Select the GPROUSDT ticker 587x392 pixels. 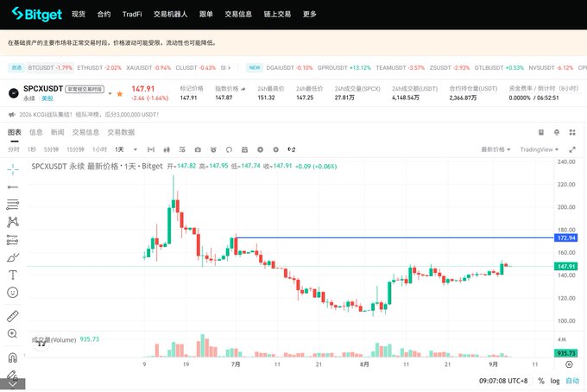[x=344, y=67]
